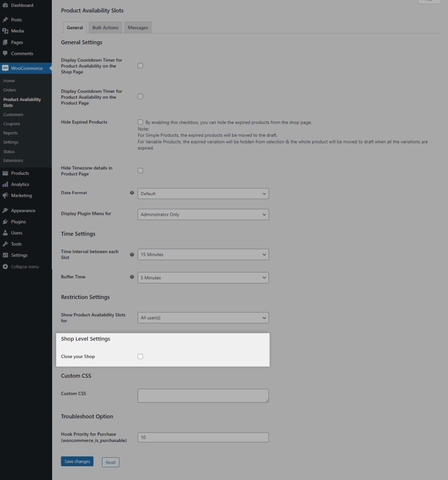This screenshot has height=480, width=448.
Task: Open the Messages tab
Action: pos(138,28)
